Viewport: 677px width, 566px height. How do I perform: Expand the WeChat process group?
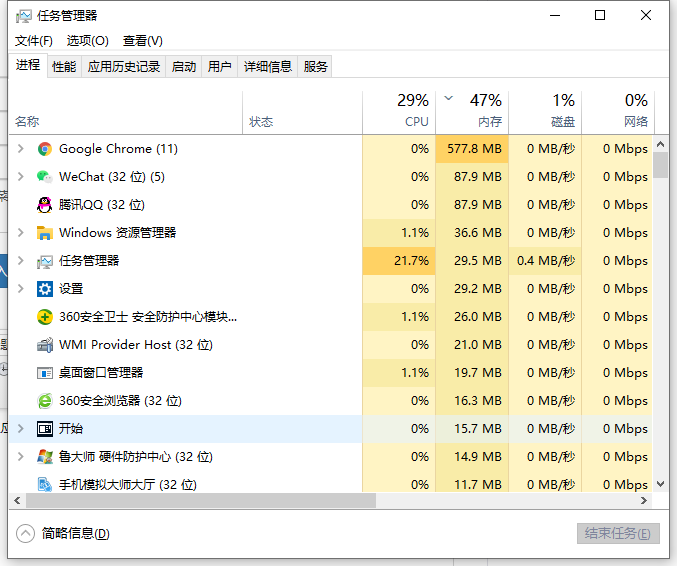pos(21,177)
